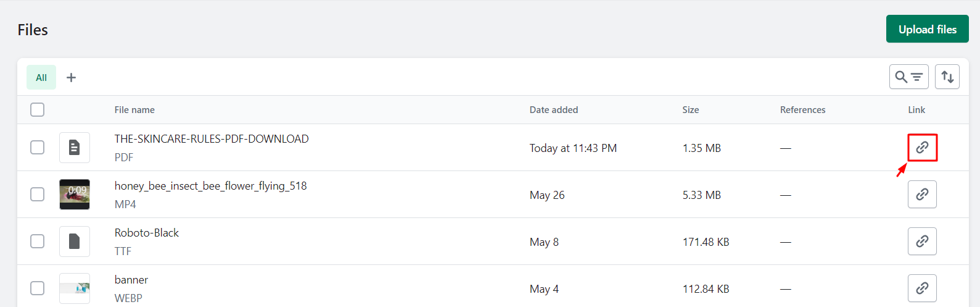980x307 pixels.
Task: Tick the Roboto-Black font checkbox
Action: 38,242
